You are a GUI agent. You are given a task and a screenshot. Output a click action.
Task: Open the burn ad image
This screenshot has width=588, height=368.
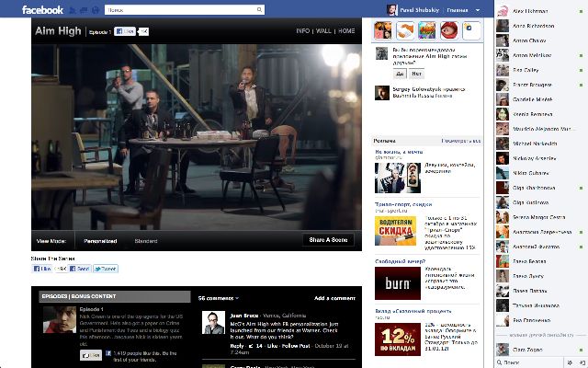point(398,283)
